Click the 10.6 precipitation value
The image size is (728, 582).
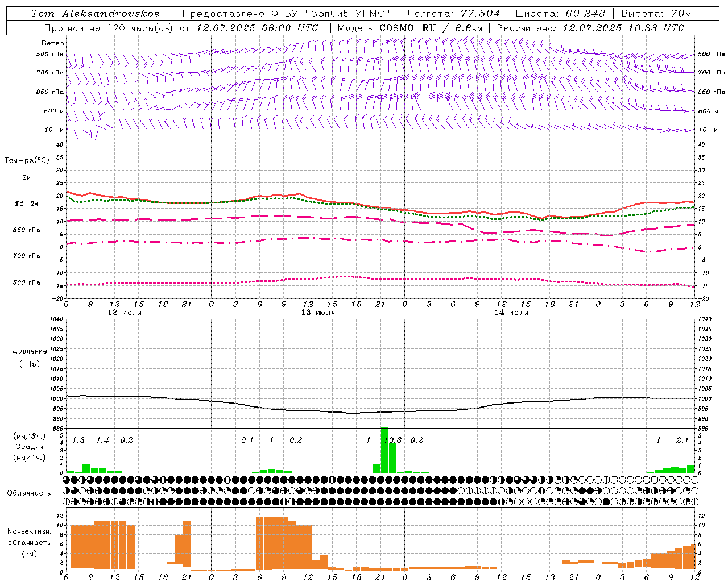[x=393, y=440]
